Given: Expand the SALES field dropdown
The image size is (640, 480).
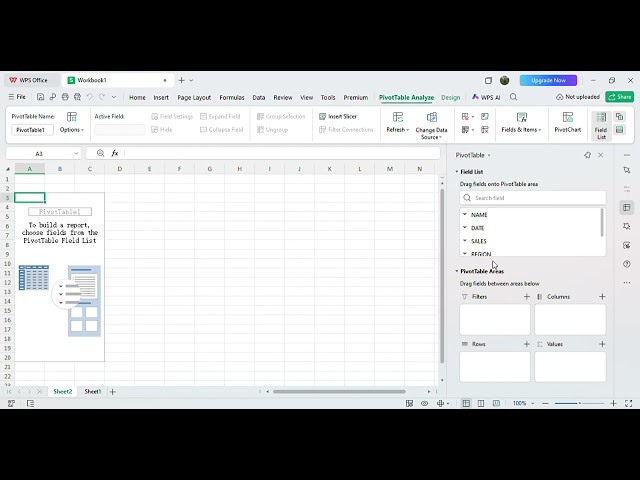Looking at the screenshot, I should tap(464, 241).
